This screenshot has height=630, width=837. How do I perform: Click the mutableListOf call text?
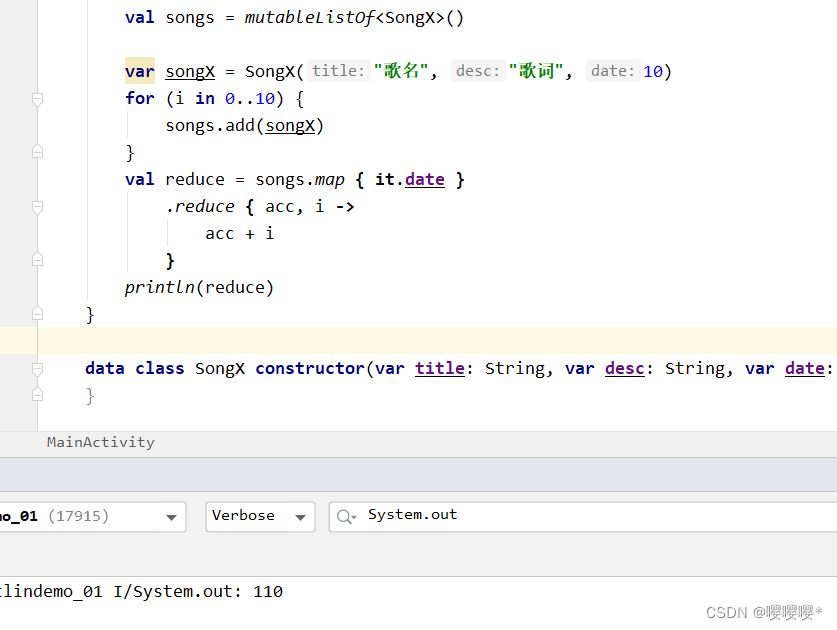(310, 18)
